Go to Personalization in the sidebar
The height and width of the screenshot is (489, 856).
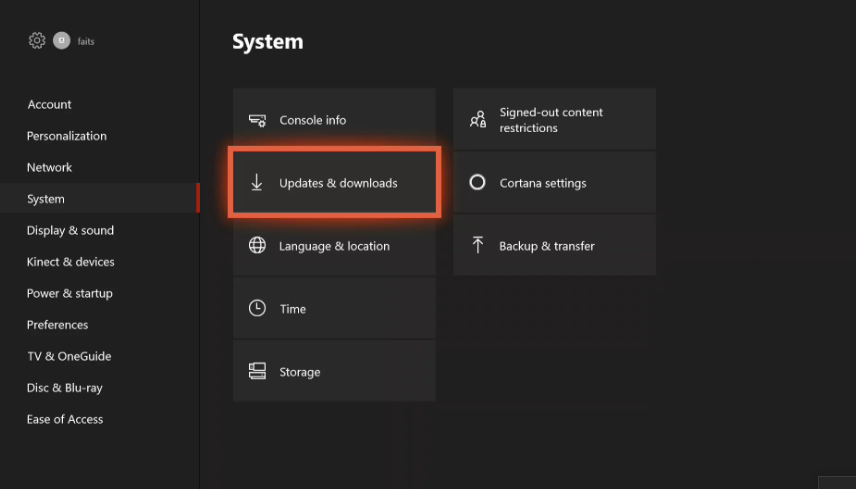[67, 136]
